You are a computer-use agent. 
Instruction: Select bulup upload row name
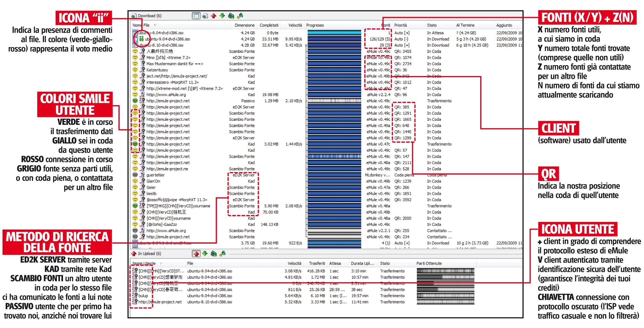point(143,296)
